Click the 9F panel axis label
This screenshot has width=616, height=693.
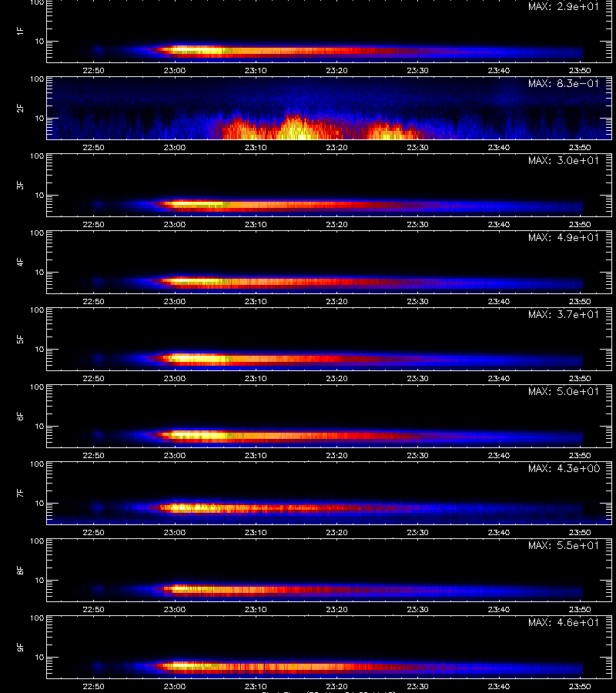(20, 647)
